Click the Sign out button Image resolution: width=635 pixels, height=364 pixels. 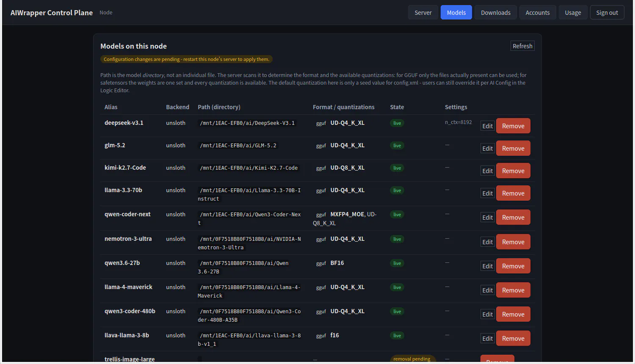(x=607, y=13)
